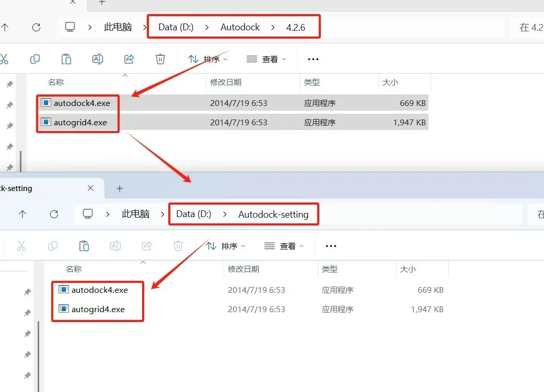Click Autodock-setting tab title
Viewport: 544px width, 392px height.
pyautogui.click(x=16, y=188)
